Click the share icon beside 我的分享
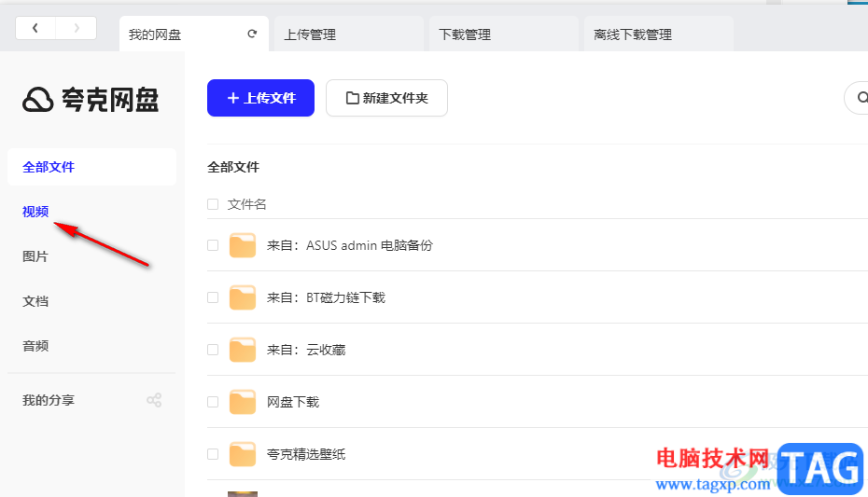This screenshot has width=868, height=497. [154, 400]
